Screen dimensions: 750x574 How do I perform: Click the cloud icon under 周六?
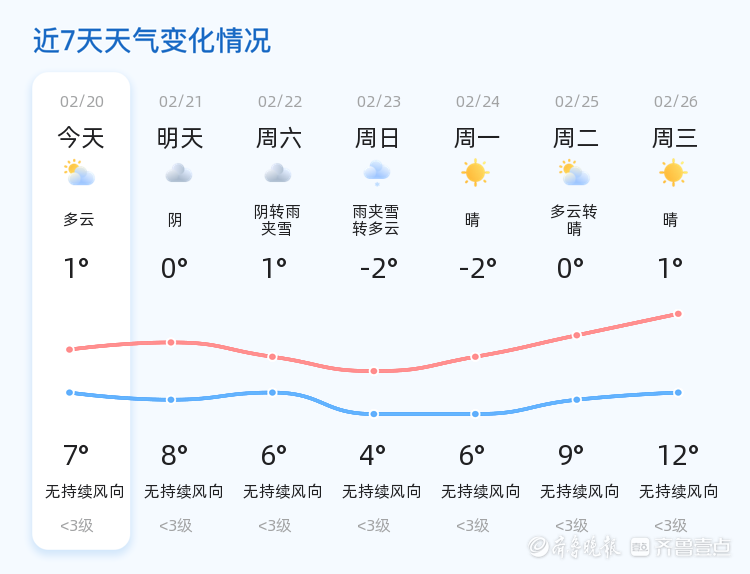pyautogui.click(x=278, y=173)
